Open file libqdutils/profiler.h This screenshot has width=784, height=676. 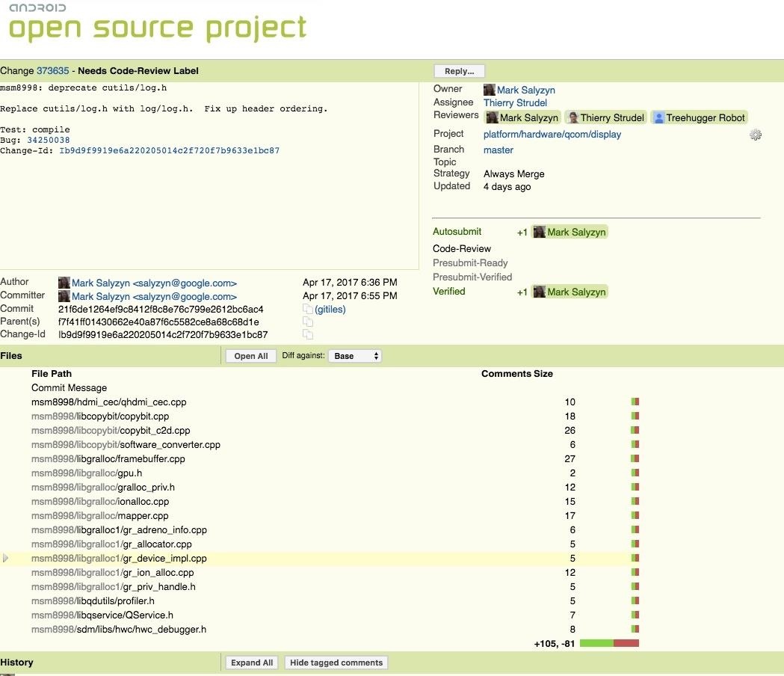tap(93, 600)
